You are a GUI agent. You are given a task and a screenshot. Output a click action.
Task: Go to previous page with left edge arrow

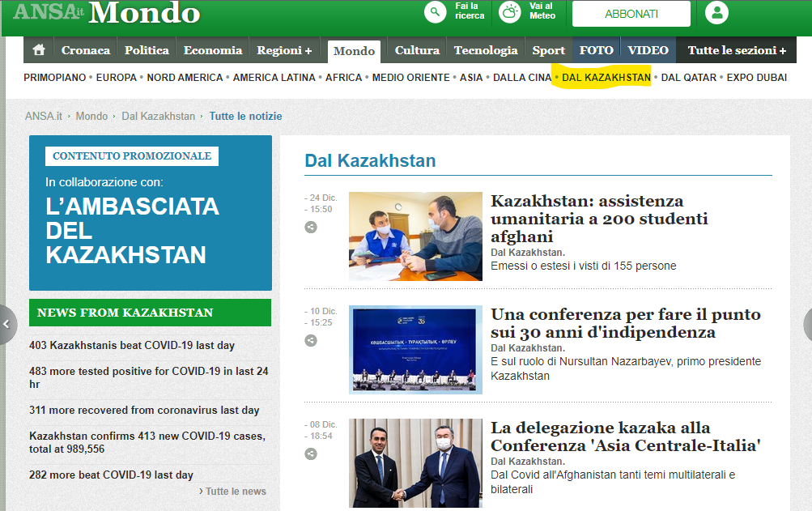(x=7, y=325)
